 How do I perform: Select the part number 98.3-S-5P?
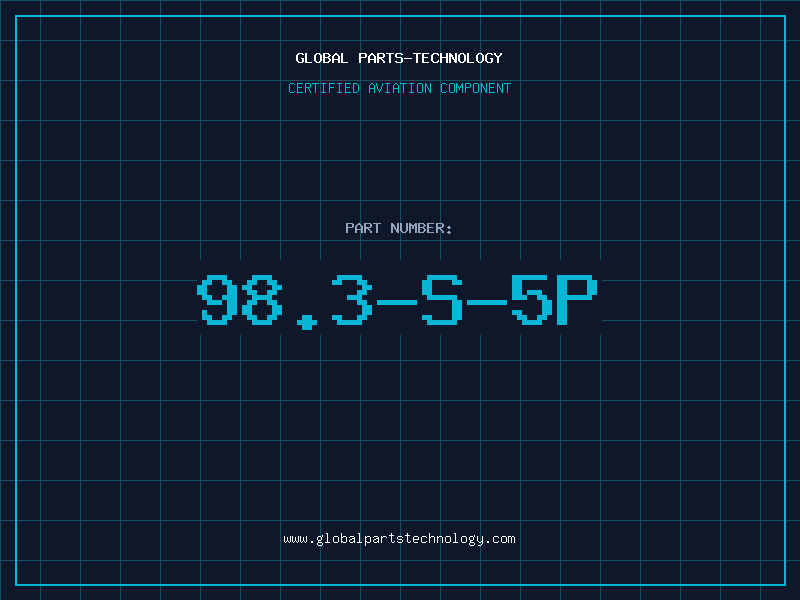coord(397,302)
